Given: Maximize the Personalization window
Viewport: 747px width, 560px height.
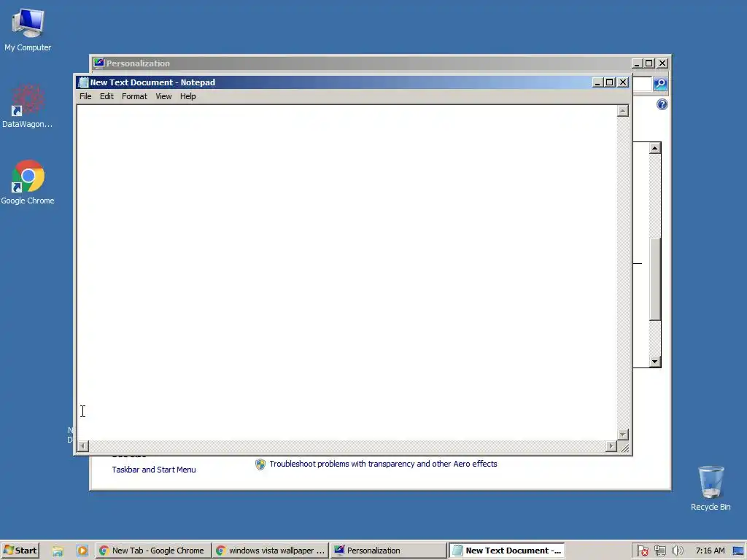Looking at the screenshot, I should coord(649,63).
